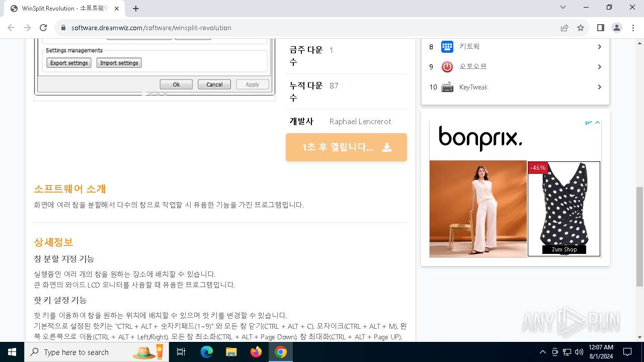The width and height of the screenshot is (644, 362).
Task: Click the Type here to search box
Action: point(96,352)
